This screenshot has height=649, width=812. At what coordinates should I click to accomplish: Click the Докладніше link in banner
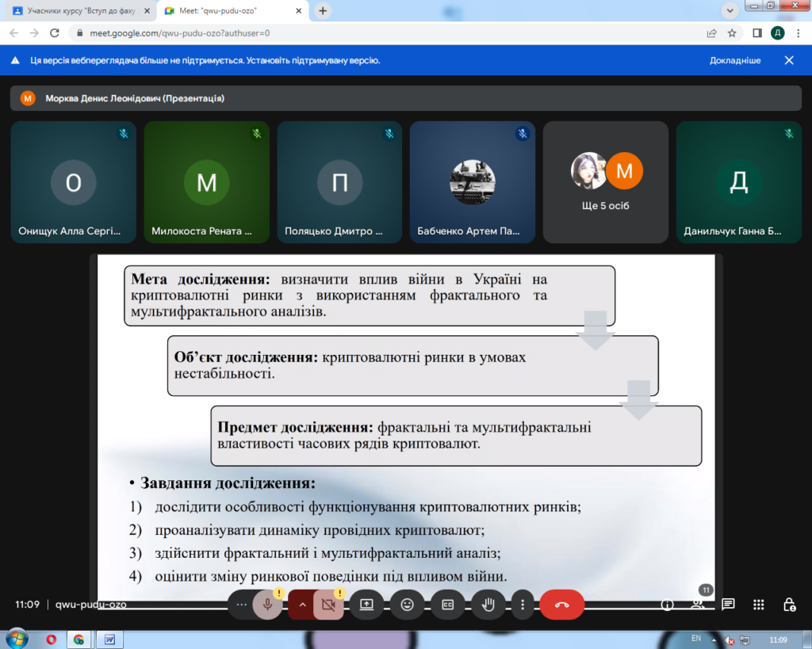pos(734,60)
